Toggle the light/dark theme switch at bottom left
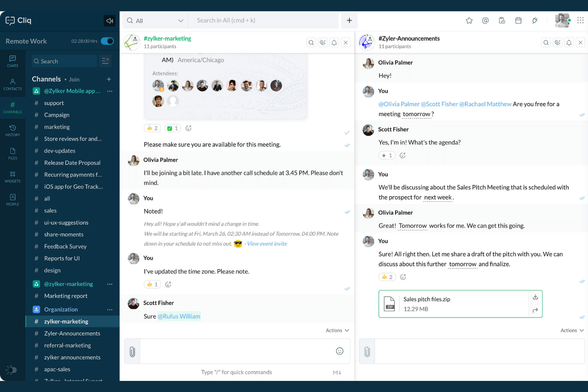The height and width of the screenshot is (392, 588). [x=12, y=370]
